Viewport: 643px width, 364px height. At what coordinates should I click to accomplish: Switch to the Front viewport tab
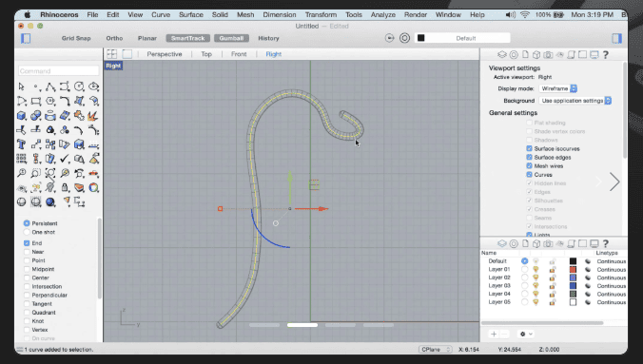[239, 54]
